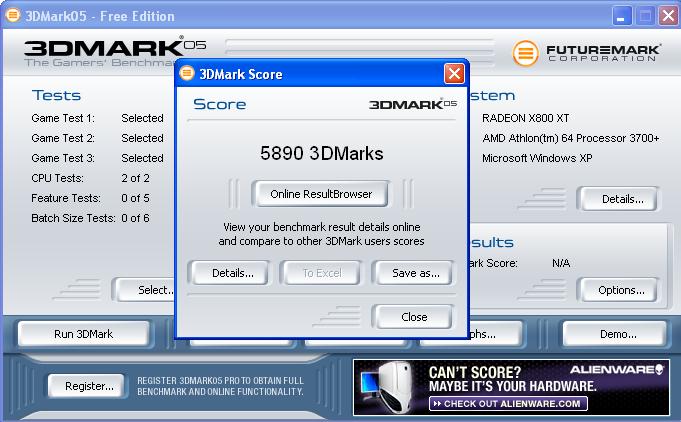This screenshot has width=681, height=422.
Task: Click the Select... tests button
Action: (x=145, y=290)
